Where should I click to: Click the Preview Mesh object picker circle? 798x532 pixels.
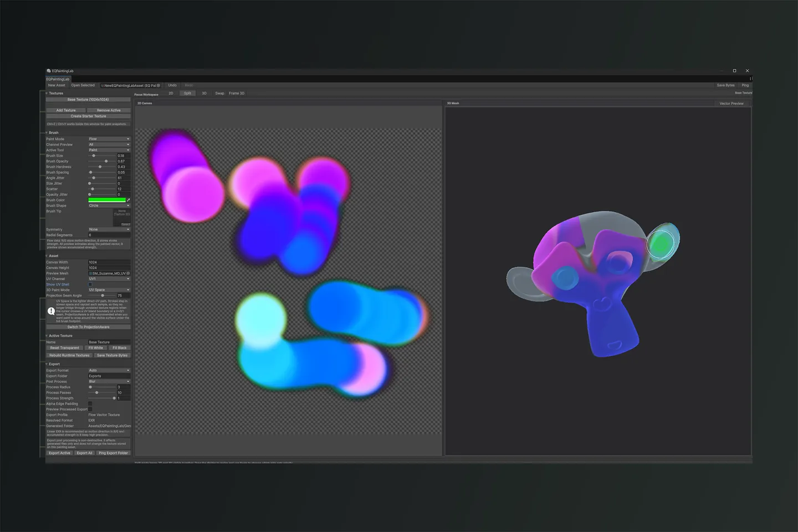[x=128, y=273]
